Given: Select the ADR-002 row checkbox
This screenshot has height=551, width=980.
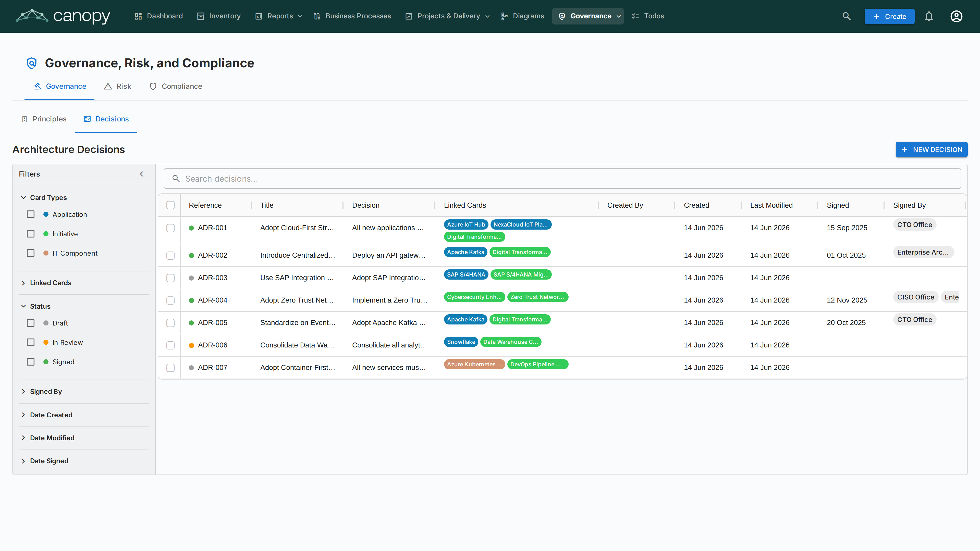Looking at the screenshot, I should tap(170, 256).
